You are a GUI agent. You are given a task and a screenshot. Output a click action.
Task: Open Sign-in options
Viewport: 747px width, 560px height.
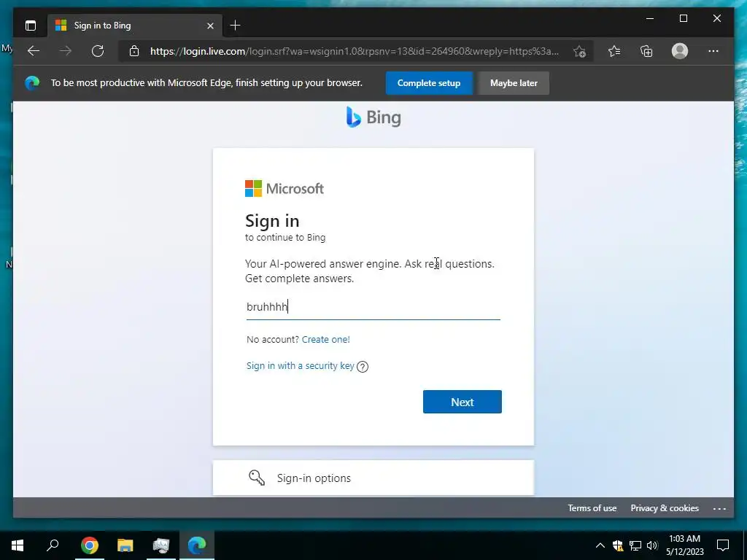coord(373,478)
